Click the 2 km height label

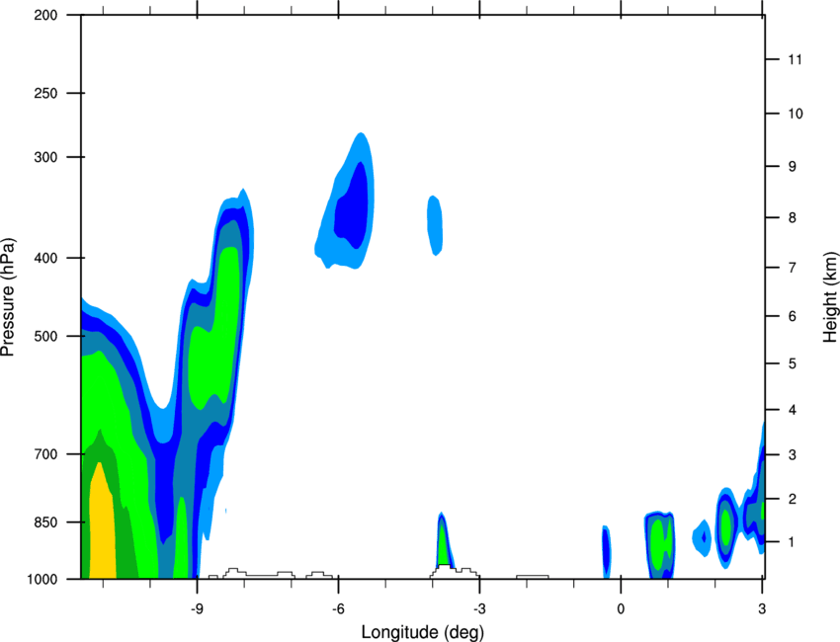point(793,499)
